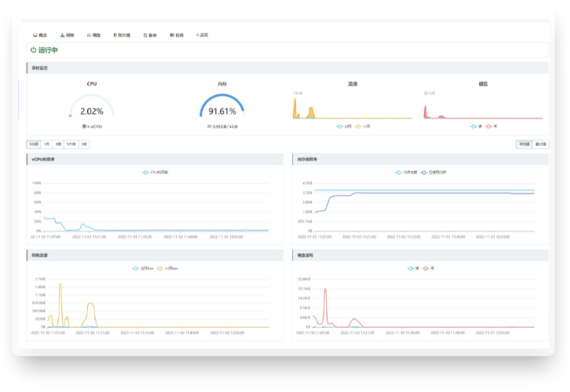Image resolution: width=570 pixels, height=392 pixels.
Task: Toggle the 入网bps legend in network chart
Action: click(x=166, y=268)
